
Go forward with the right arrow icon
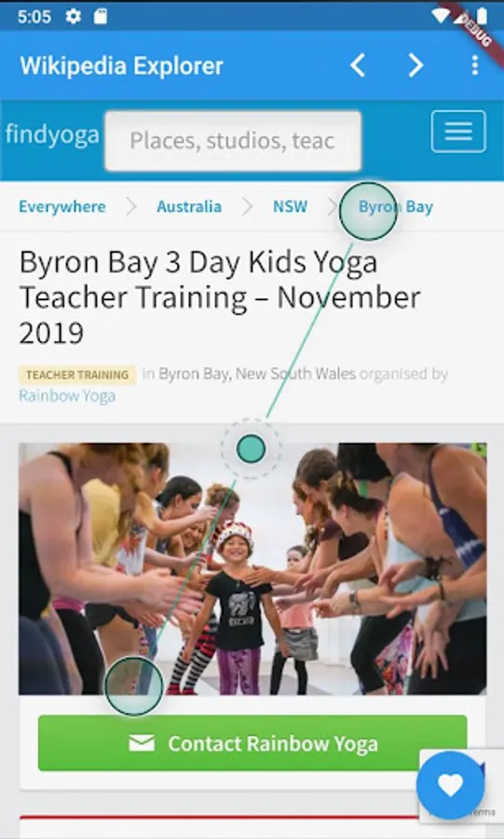(x=415, y=66)
